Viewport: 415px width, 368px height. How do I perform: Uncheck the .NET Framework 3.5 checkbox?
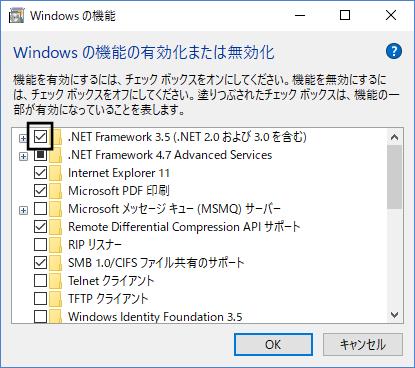pos(41,137)
